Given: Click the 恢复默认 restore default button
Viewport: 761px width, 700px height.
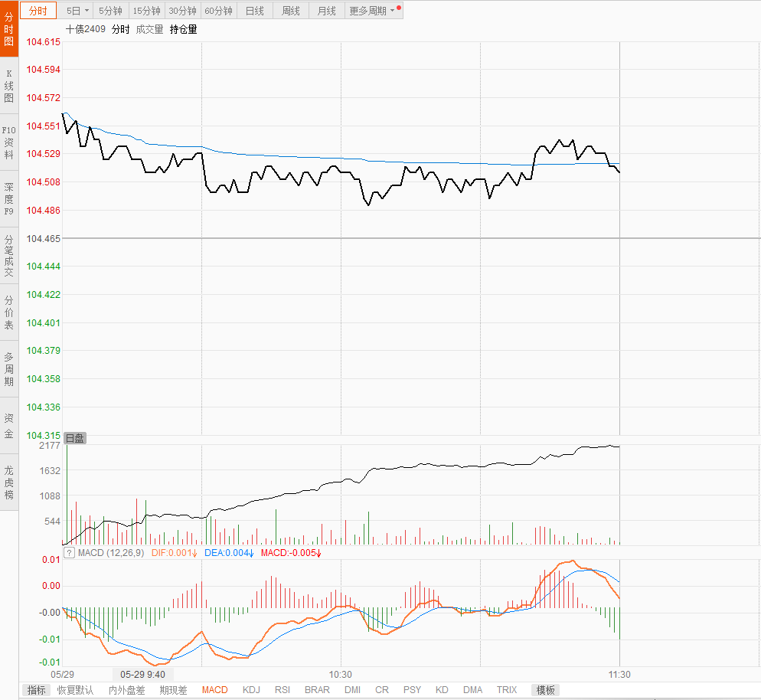Looking at the screenshot, I should [75, 690].
